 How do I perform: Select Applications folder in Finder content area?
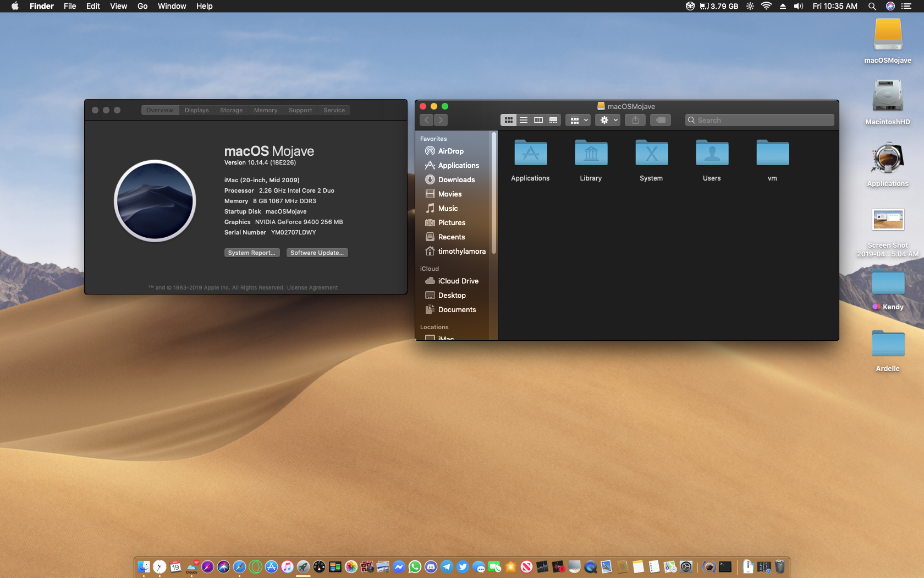(530, 160)
